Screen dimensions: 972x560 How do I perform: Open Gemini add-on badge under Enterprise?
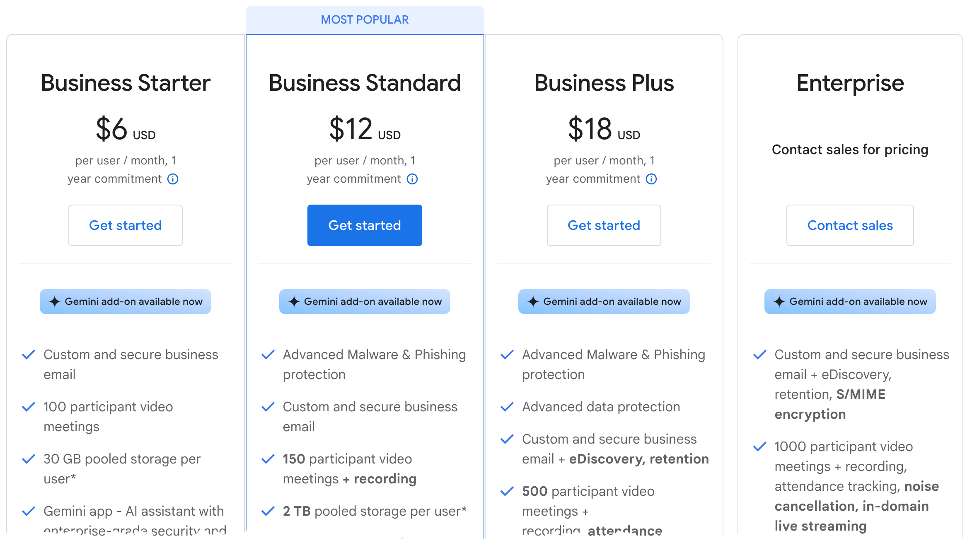click(850, 302)
